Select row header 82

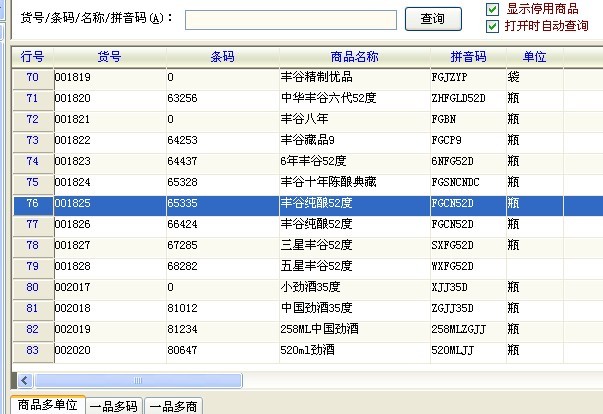33,329
